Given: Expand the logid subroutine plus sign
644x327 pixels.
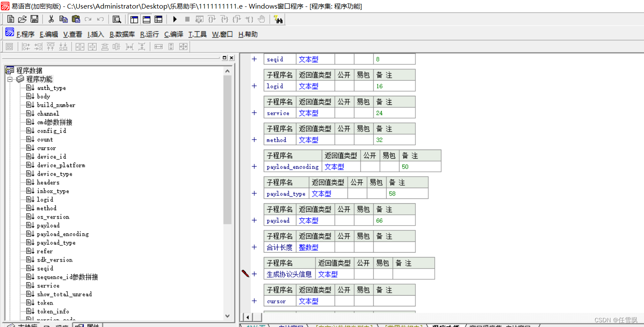Looking at the screenshot, I should click(x=254, y=86).
